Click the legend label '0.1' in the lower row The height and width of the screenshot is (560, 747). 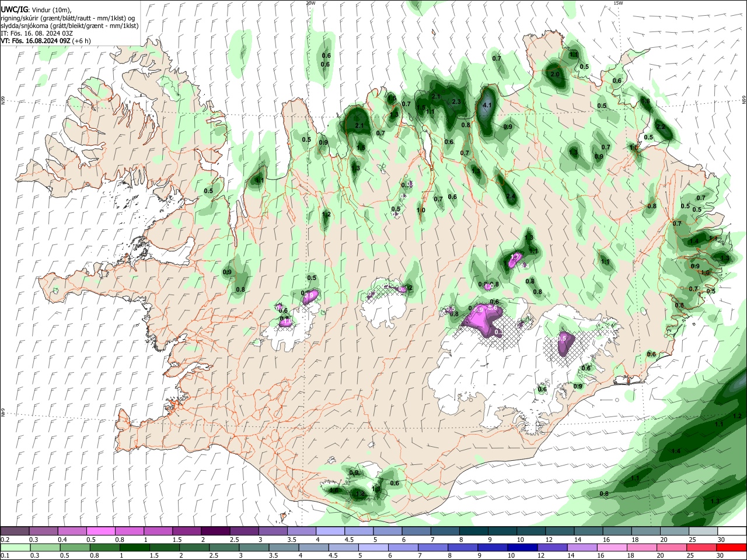[x=5, y=555]
